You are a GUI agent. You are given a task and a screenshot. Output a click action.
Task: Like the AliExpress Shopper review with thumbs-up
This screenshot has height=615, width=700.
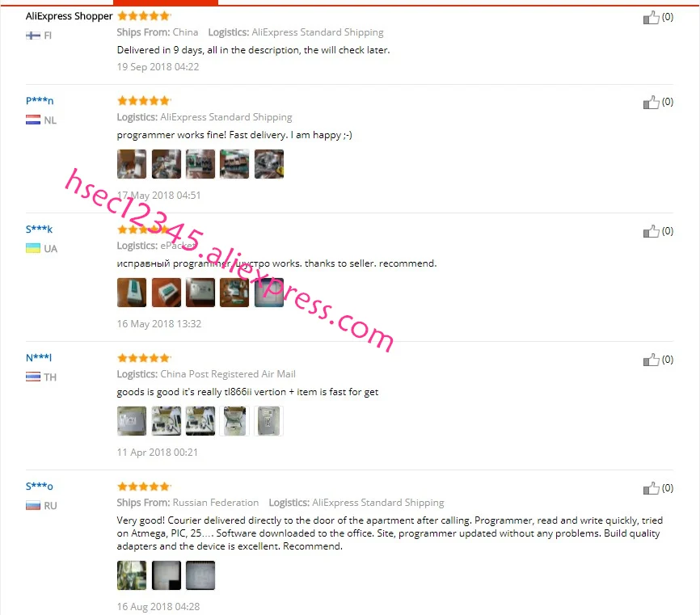click(x=651, y=18)
